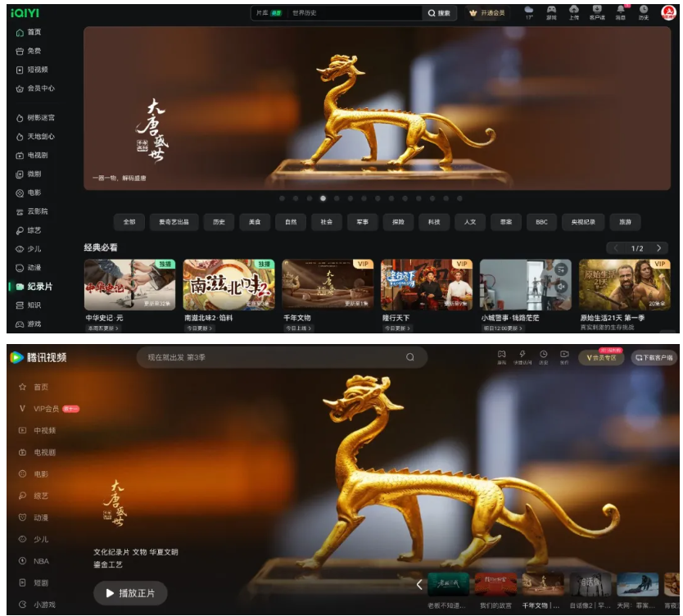Open NBA in Tencent Video sidebar

click(x=41, y=561)
